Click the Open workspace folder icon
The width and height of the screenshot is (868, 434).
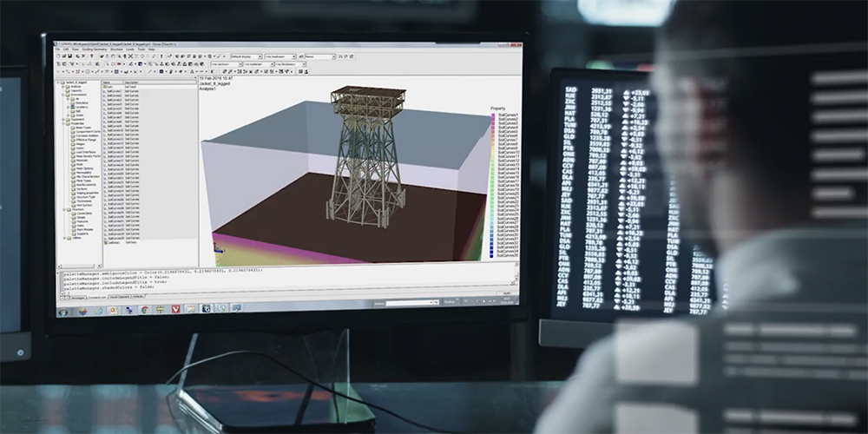coord(64,56)
